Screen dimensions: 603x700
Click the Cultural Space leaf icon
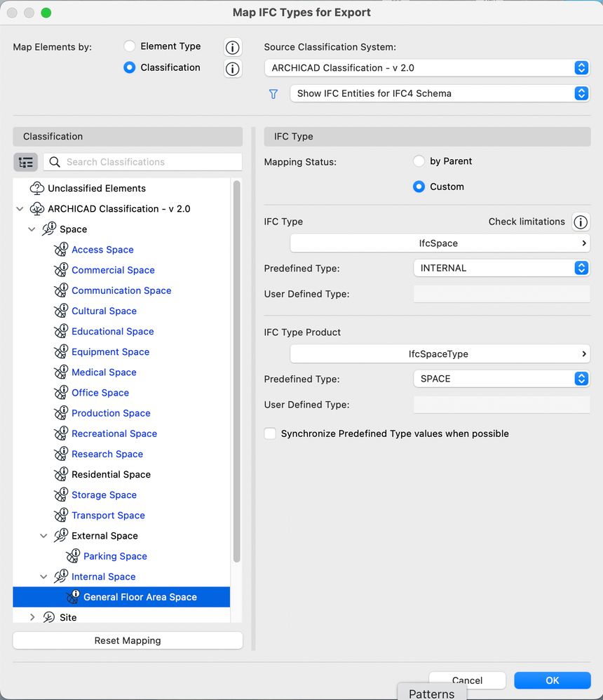(x=61, y=311)
